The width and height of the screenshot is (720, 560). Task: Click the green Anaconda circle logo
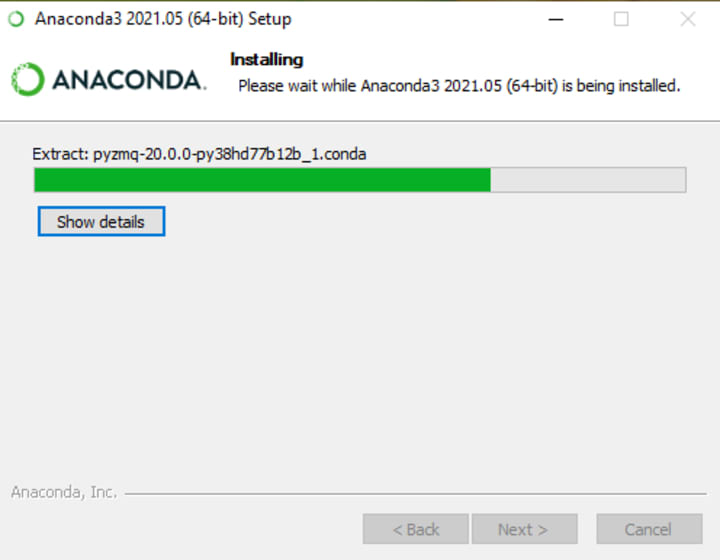pyautogui.click(x=28, y=79)
